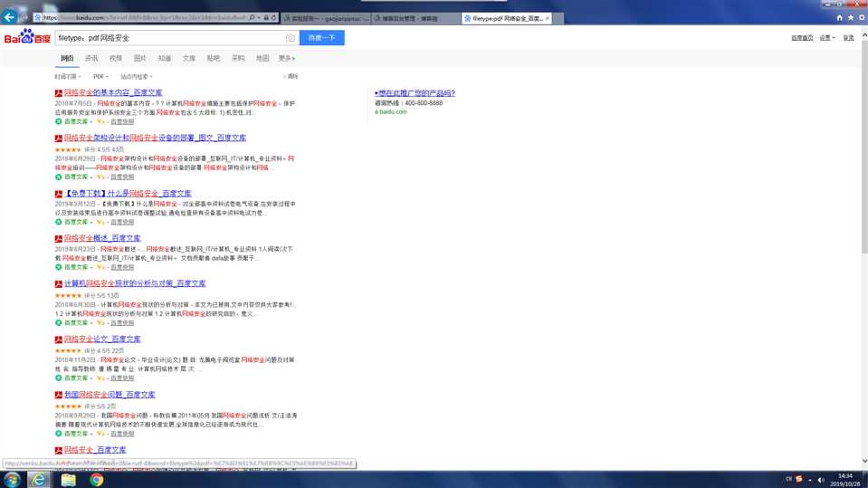The width and height of the screenshot is (868, 488).
Task: Go back with the browser back arrow
Action: point(9,17)
